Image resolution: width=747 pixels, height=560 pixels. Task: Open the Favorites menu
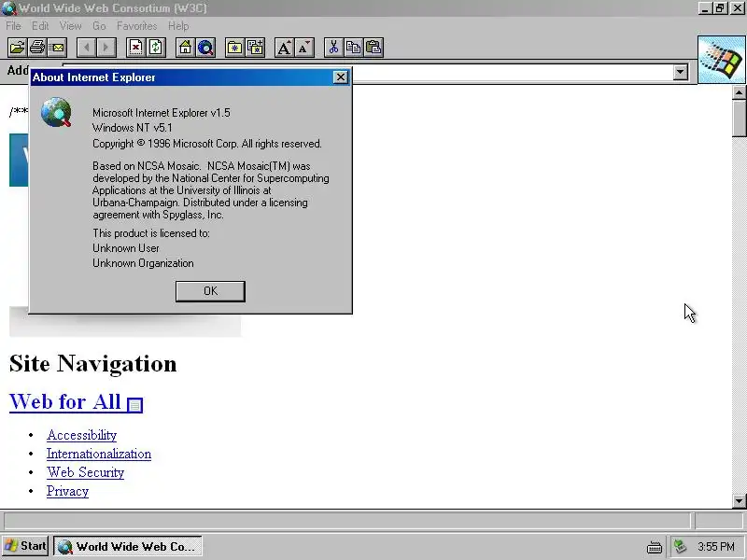(136, 26)
